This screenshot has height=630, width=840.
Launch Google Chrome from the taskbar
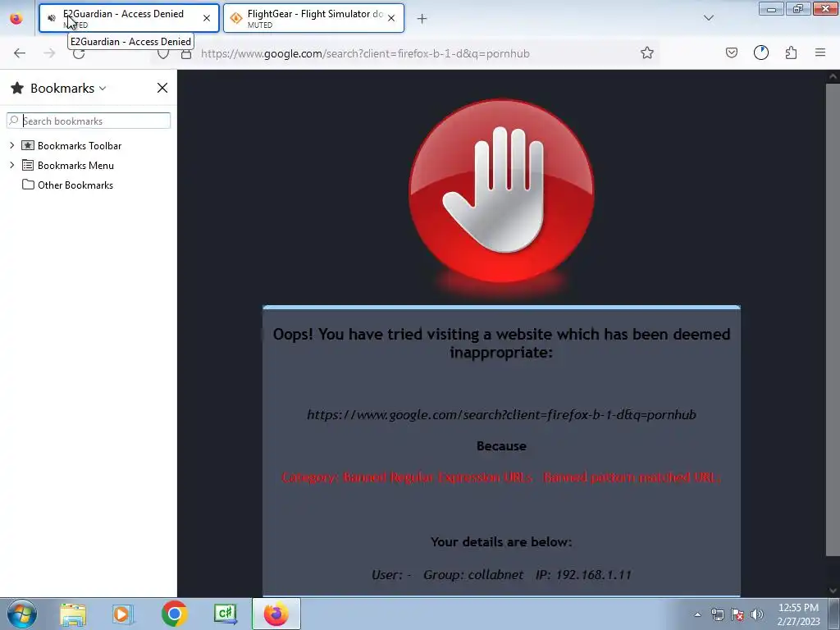point(174,614)
